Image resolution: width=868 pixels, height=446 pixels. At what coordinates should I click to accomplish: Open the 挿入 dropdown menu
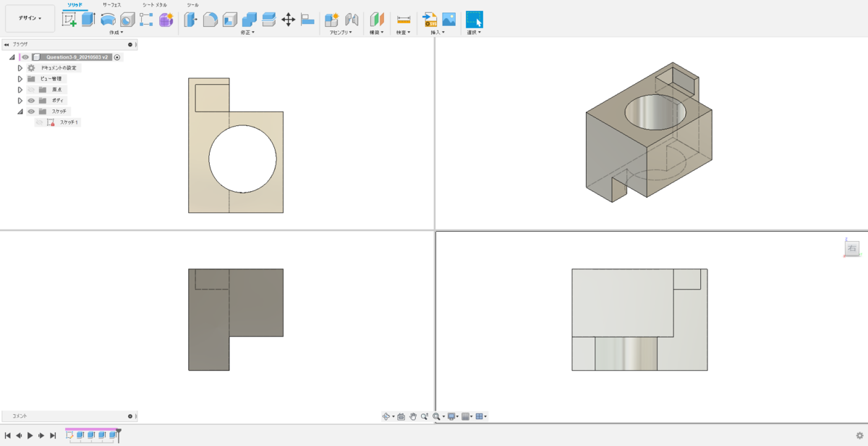pyautogui.click(x=438, y=33)
